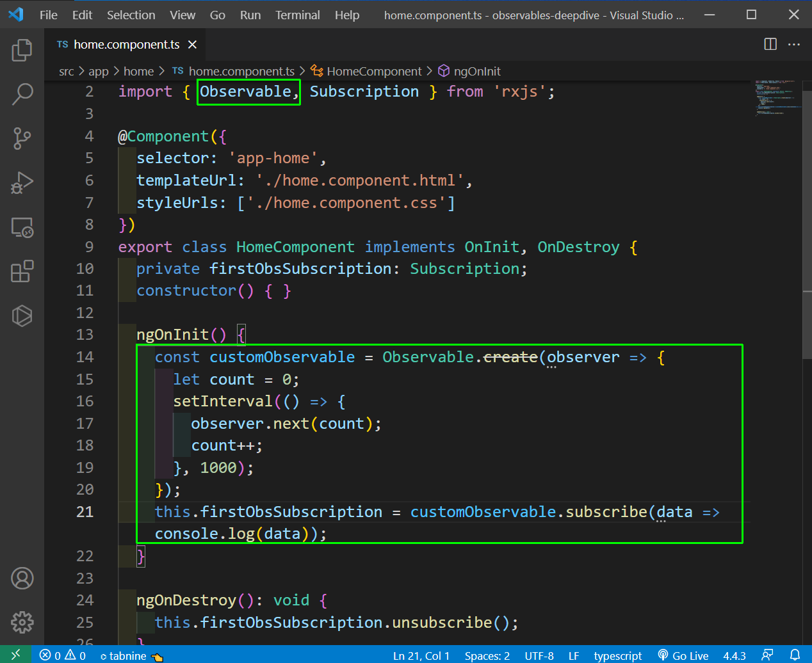Change file encoding UTF-8

pos(539,655)
